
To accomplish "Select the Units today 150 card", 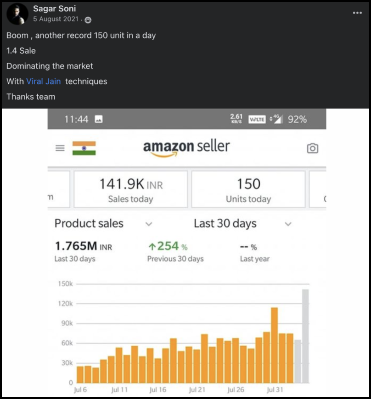I will click(x=248, y=189).
